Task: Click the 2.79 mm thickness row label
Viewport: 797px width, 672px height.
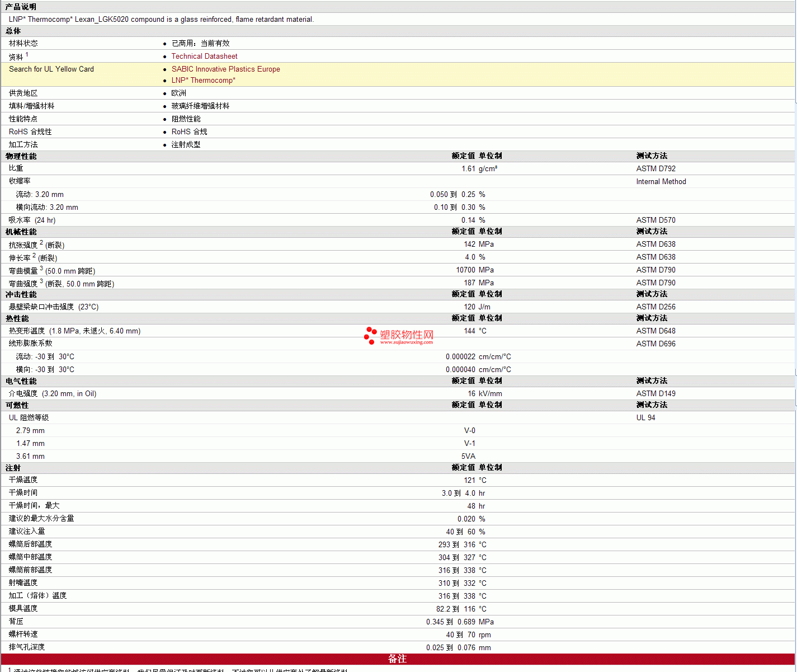Action: (x=30, y=431)
